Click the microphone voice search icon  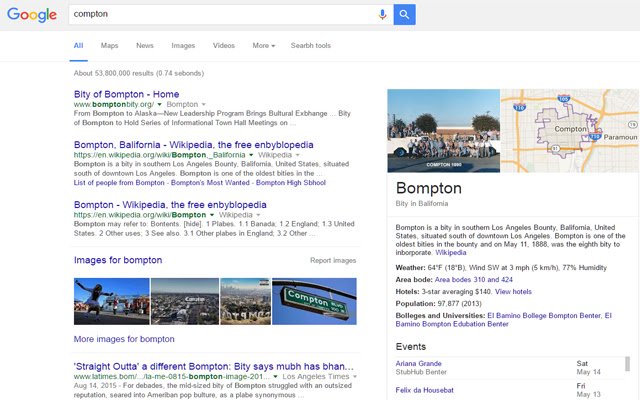(382, 15)
